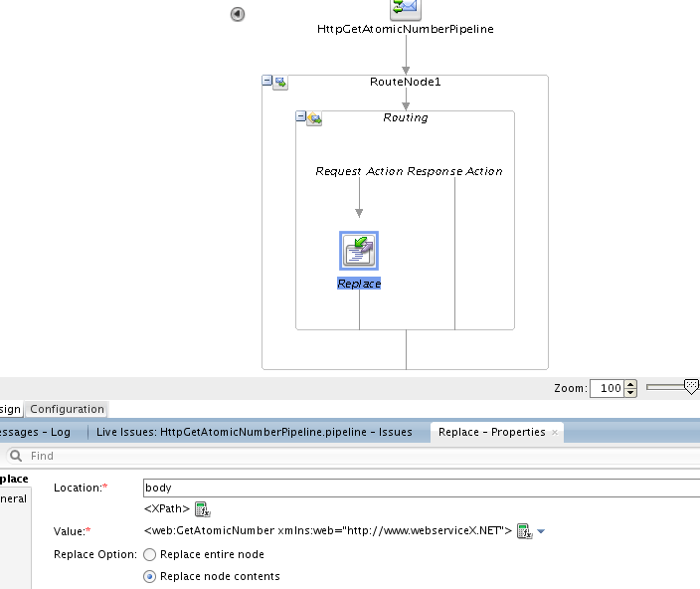Select the Replace action icon
The image size is (700, 589).
(359, 251)
